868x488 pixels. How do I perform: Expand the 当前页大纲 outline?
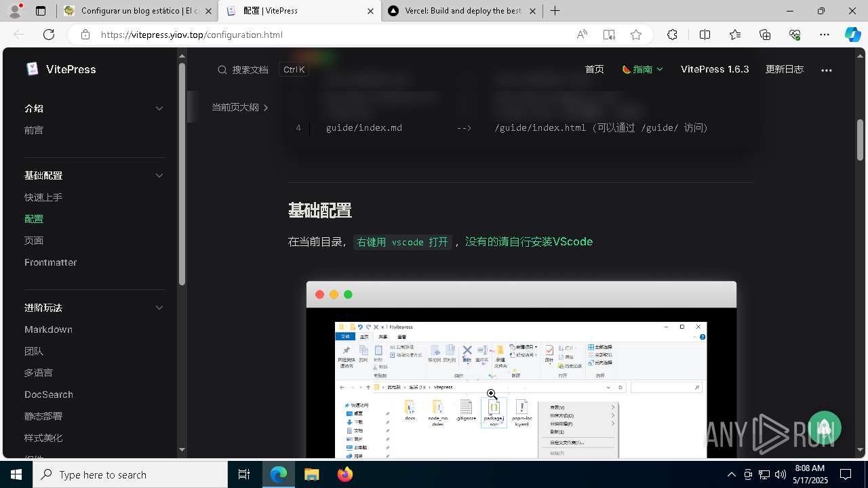pyautogui.click(x=240, y=107)
